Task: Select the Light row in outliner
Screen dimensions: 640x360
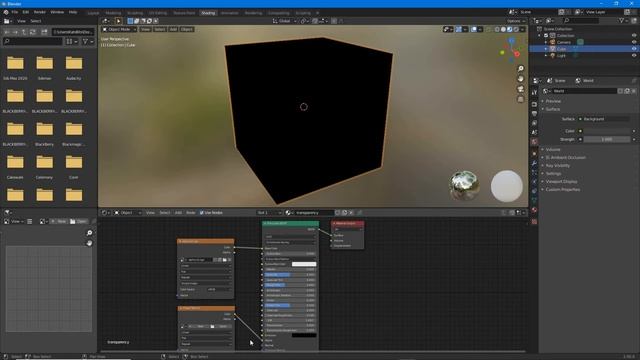Action: tap(584, 56)
